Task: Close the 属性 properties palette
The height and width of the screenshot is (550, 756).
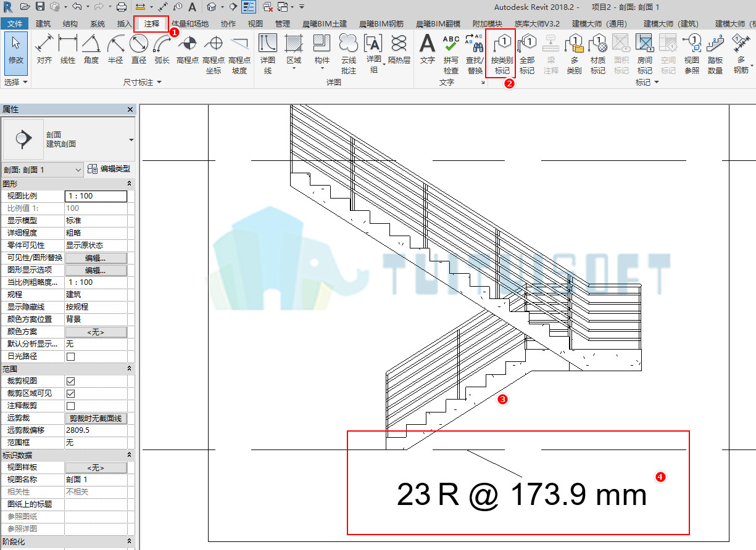Action: coord(130,109)
